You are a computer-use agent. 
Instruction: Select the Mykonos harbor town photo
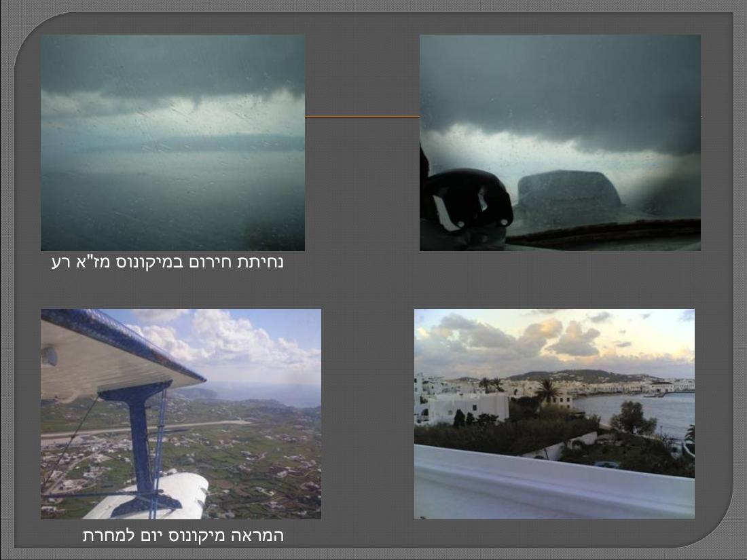(x=555, y=414)
